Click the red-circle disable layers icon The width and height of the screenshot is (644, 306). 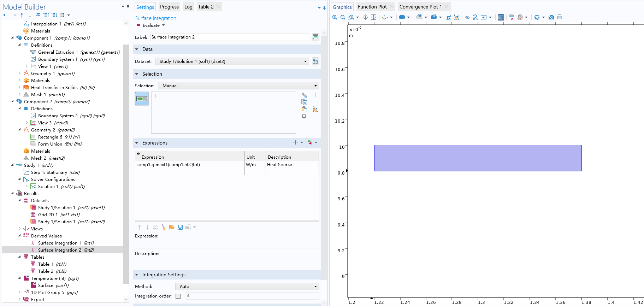511,17
